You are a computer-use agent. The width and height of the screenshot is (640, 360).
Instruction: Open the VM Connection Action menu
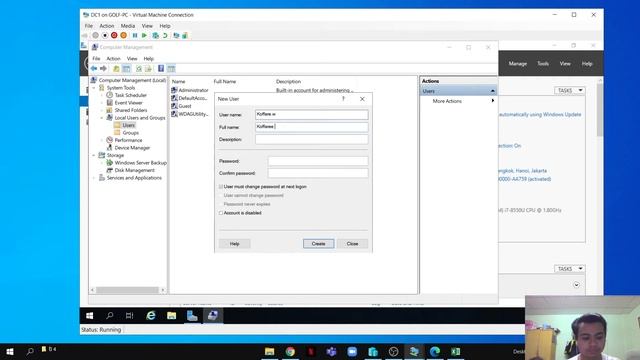click(x=107, y=26)
